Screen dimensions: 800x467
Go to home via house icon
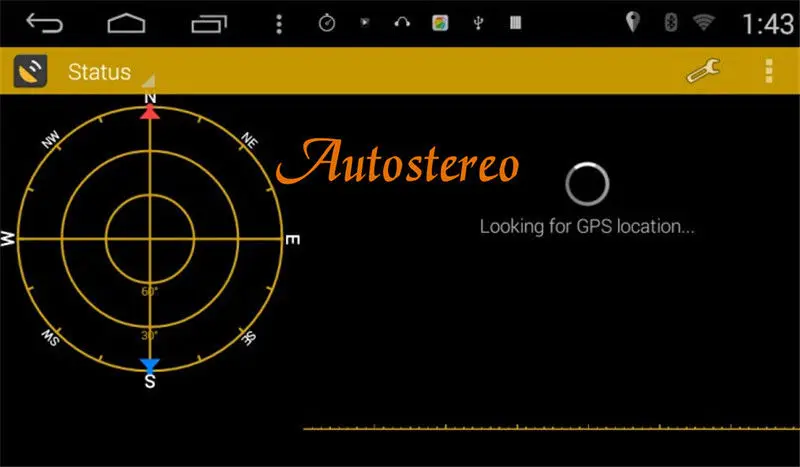click(126, 23)
